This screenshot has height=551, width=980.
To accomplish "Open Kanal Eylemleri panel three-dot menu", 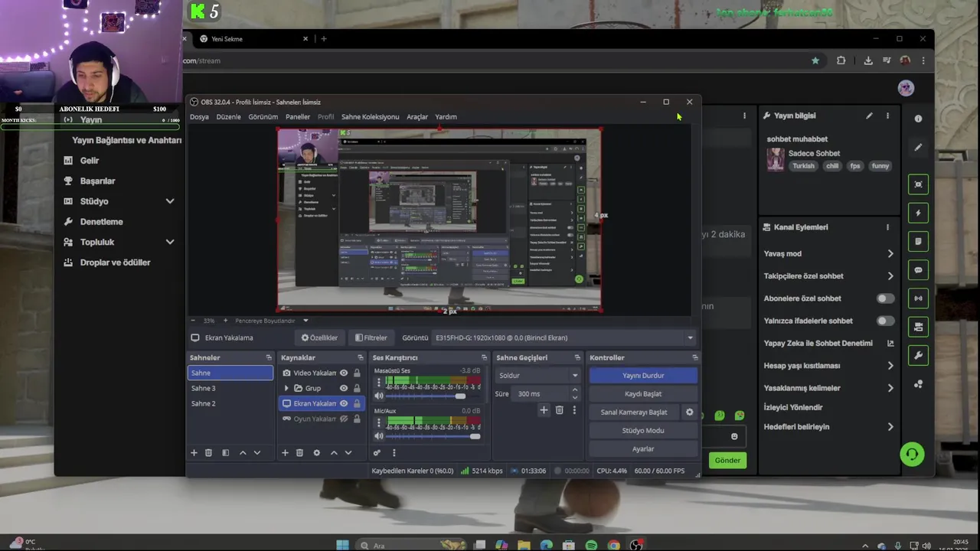I will 887,227.
